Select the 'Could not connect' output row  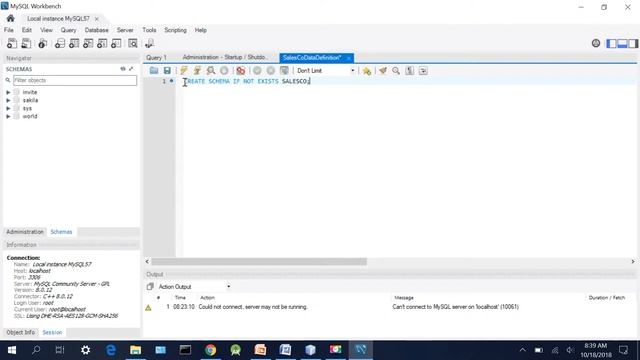[x=390, y=307]
